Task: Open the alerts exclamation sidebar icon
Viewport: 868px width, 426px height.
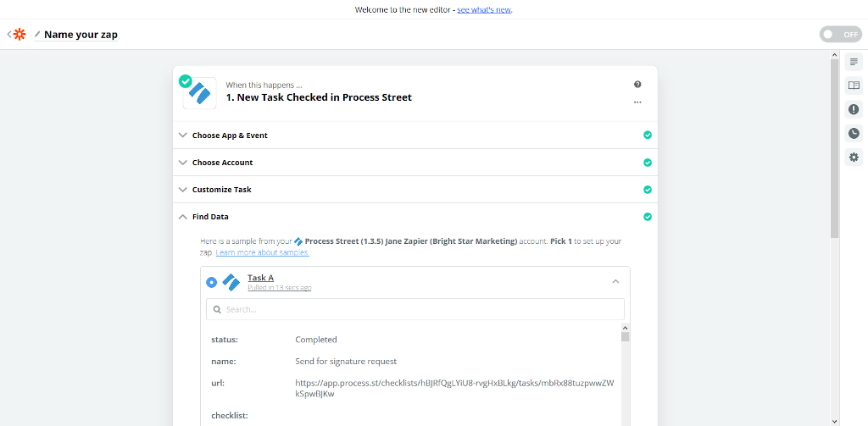Action: click(854, 109)
